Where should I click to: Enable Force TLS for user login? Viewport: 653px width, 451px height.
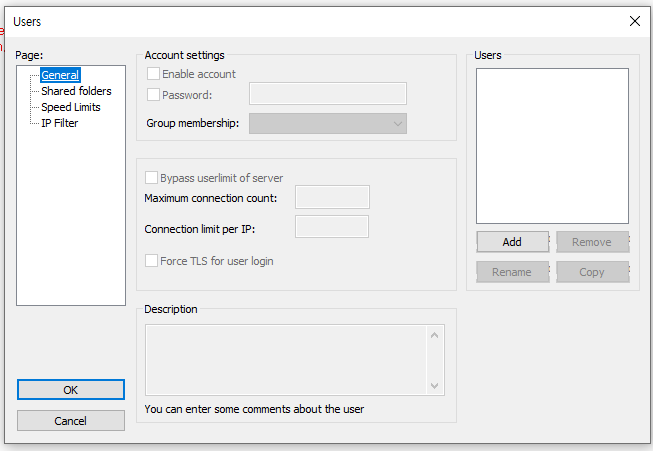tap(151, 261)
